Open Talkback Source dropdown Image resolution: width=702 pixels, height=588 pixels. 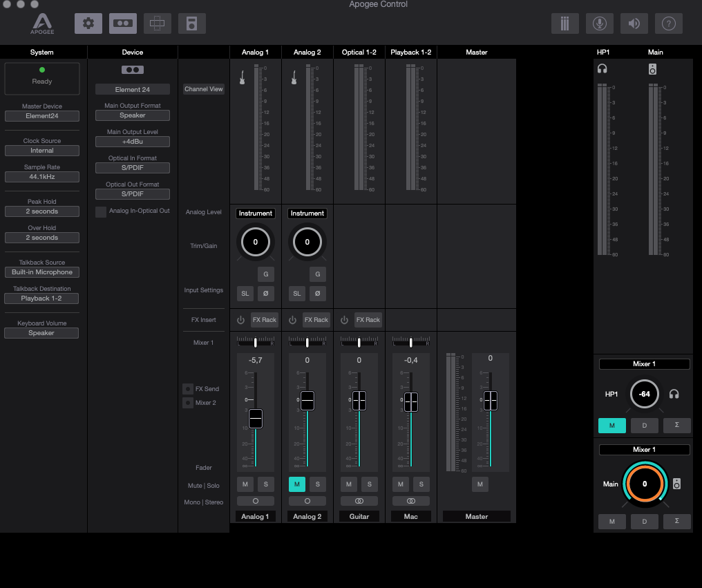(x=42, y=272)
